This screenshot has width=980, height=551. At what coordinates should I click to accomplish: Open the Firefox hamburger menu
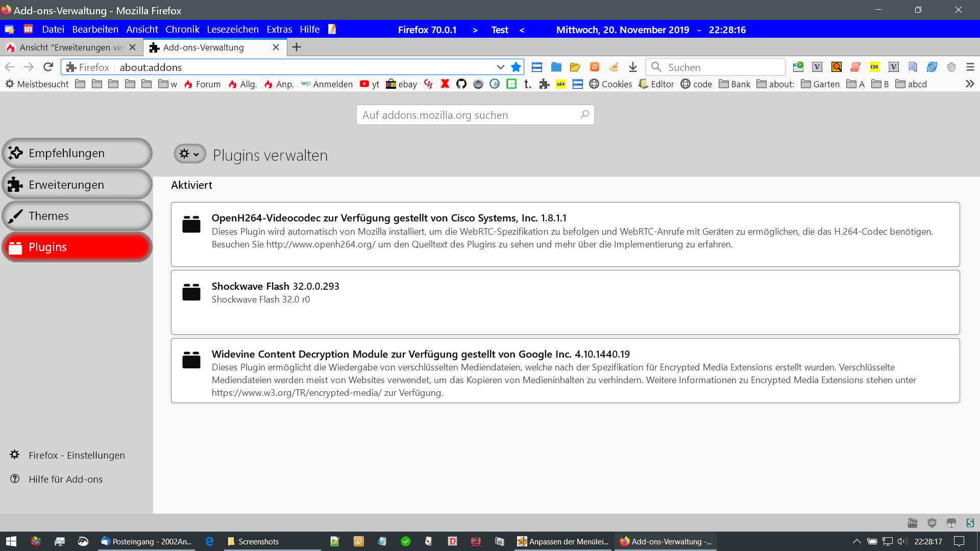970,67
